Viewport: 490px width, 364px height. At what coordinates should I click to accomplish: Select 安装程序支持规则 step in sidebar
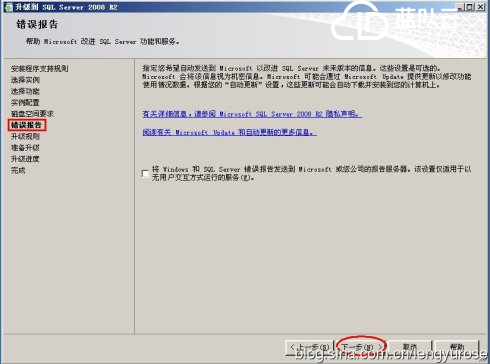pos(39,69)
